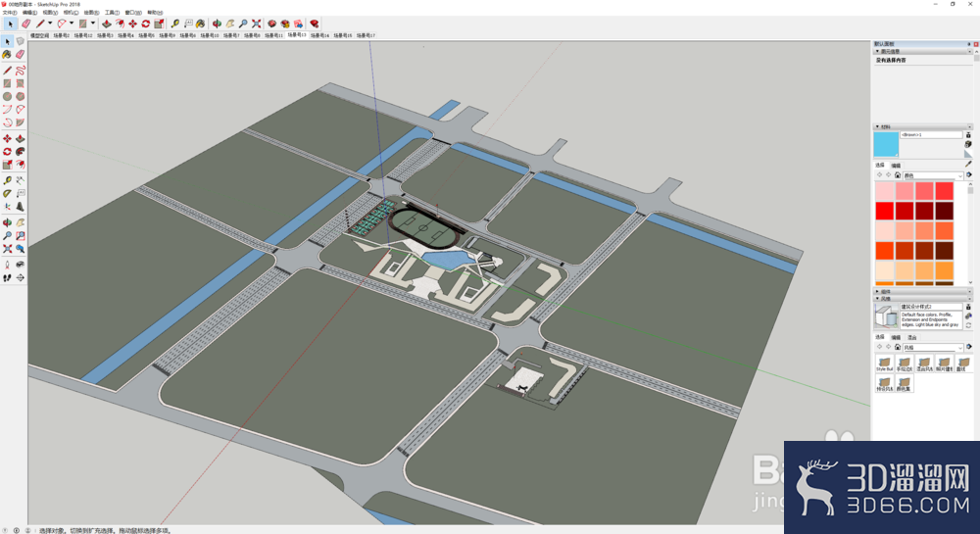This screenshot has width=980, height=534.
Task: Choose the pure red swatch starting the second row
Action: click(x=884, y=211)
